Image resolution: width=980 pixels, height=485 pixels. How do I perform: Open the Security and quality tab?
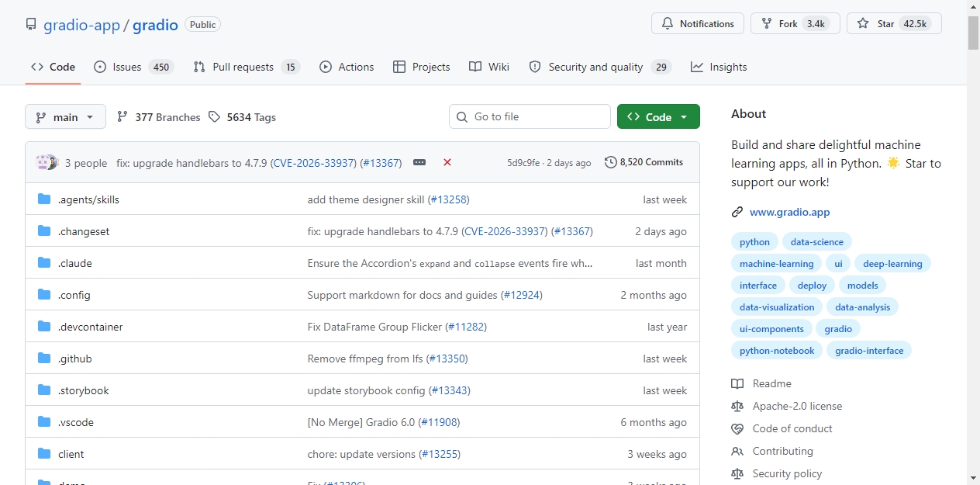600,67
